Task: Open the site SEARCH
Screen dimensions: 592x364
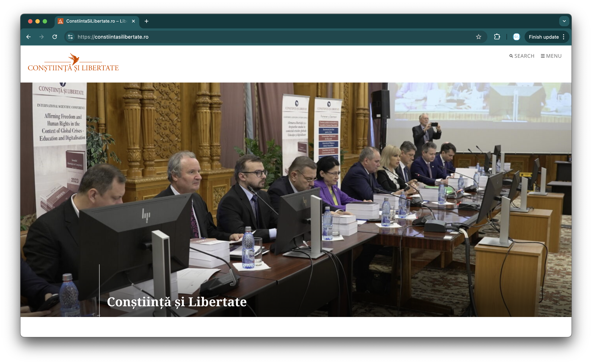Action: coord(522,56)
